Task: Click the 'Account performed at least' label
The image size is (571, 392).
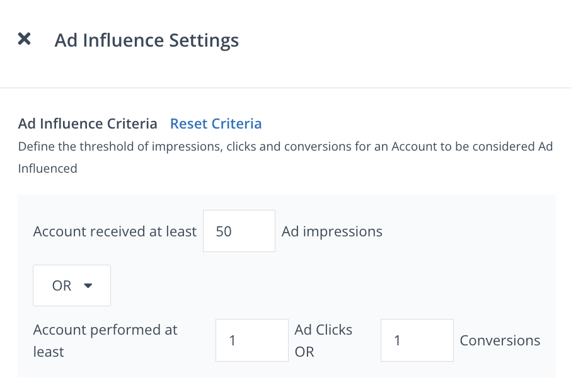Action: click(105, 330)
